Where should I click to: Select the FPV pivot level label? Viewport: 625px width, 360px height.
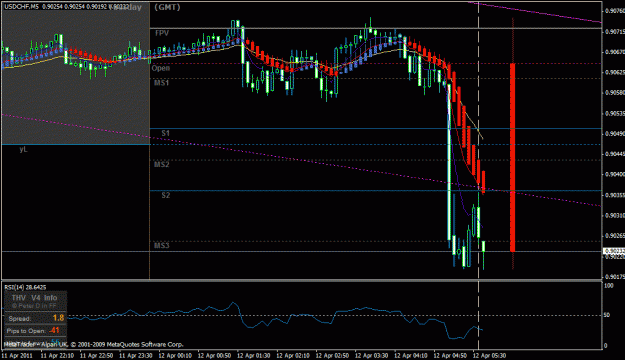click(162, 33)
